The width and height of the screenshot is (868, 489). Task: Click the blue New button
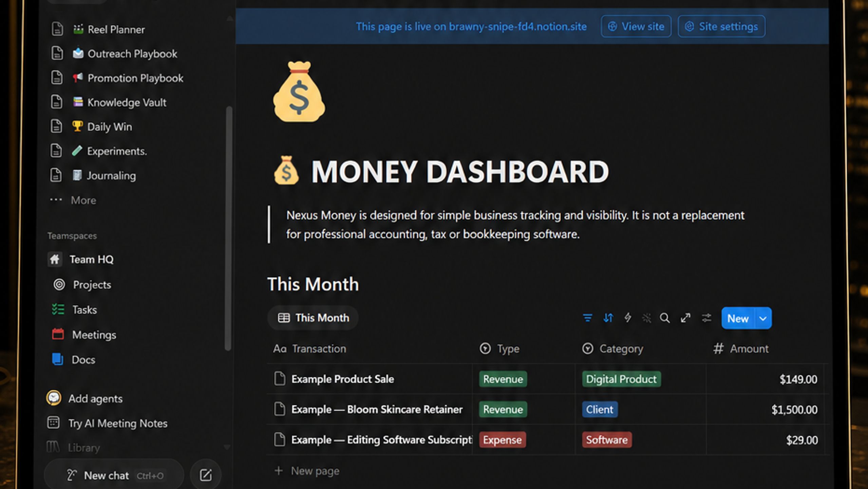pyautogui.click(x=738, y=318)
